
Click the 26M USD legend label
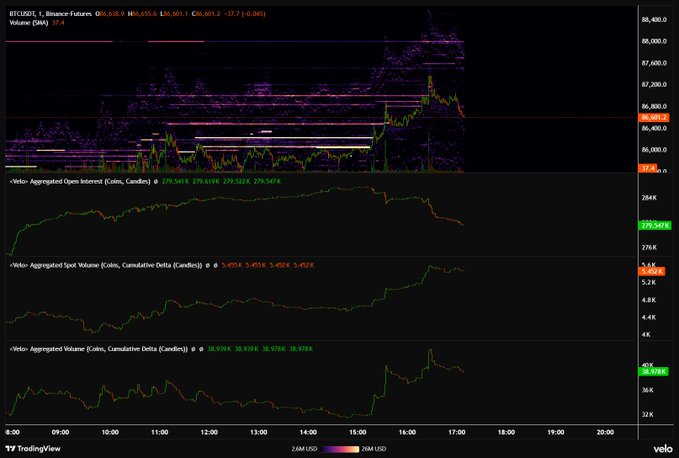374,449
